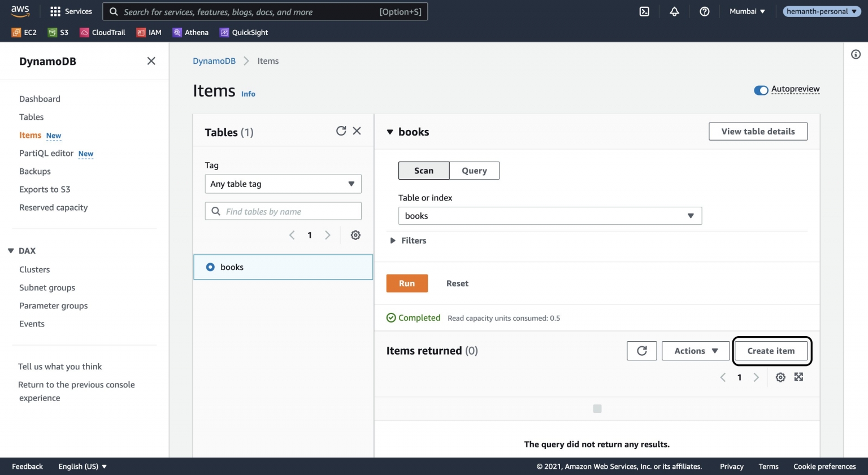Image resolution: width=868 pixels, height=475 pixels.
Task: Open the Services menu grid
Action: (x=71, y=11)
